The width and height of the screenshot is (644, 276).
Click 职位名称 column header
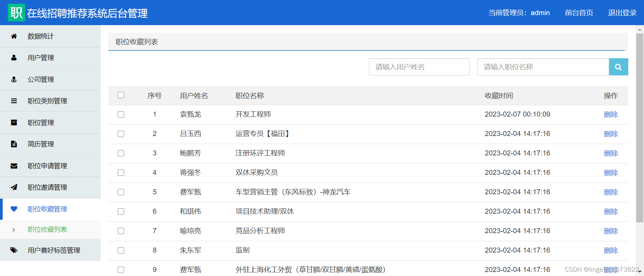point(250,96)
